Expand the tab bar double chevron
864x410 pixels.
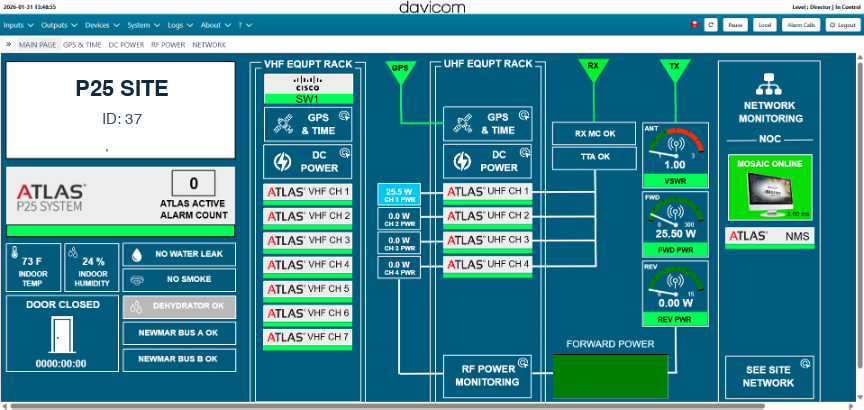pos(9,45)
